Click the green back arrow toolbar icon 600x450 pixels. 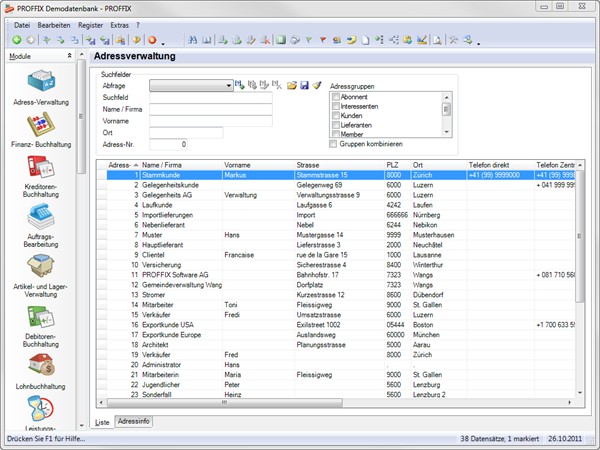pyautogui.click(x=16, y=40)
